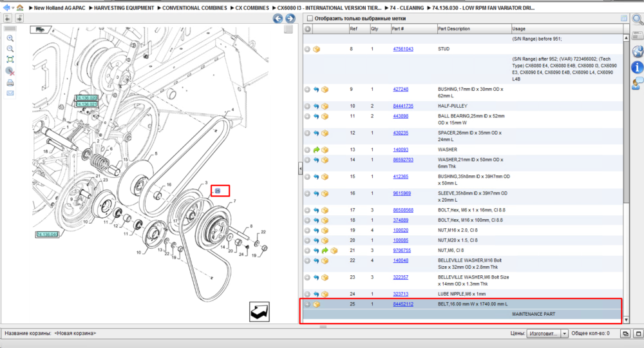644x348 pixels.
Task: Select the radio circle for STUD row
Action: coord(307,50)
